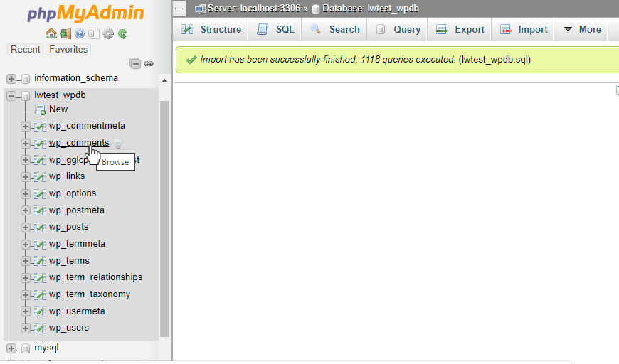
Task: Click the wp_usermeta table icon
Action: click(39, 311)
